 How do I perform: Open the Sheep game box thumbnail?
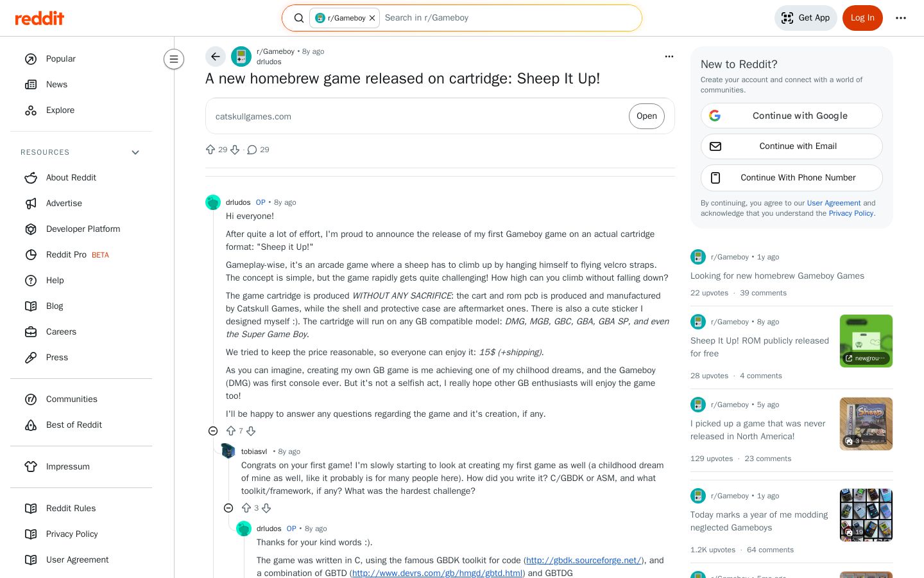click(x=866, y=424)
